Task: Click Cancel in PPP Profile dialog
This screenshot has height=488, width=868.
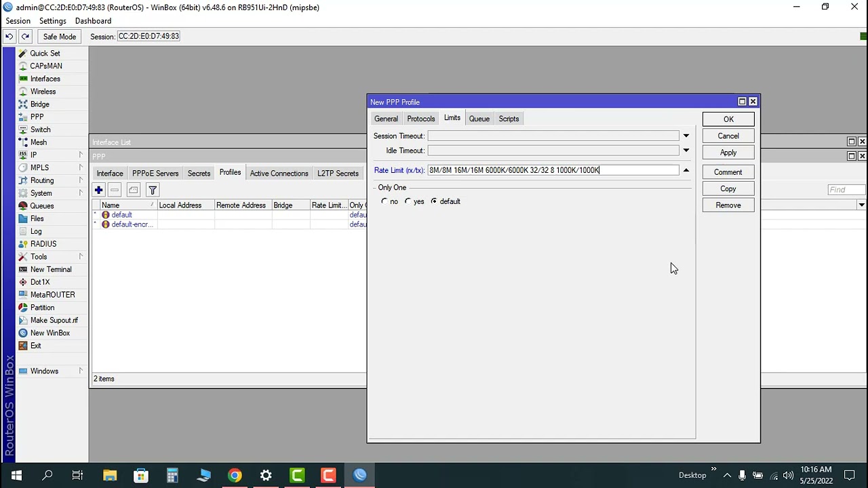Action: point(728,136)
